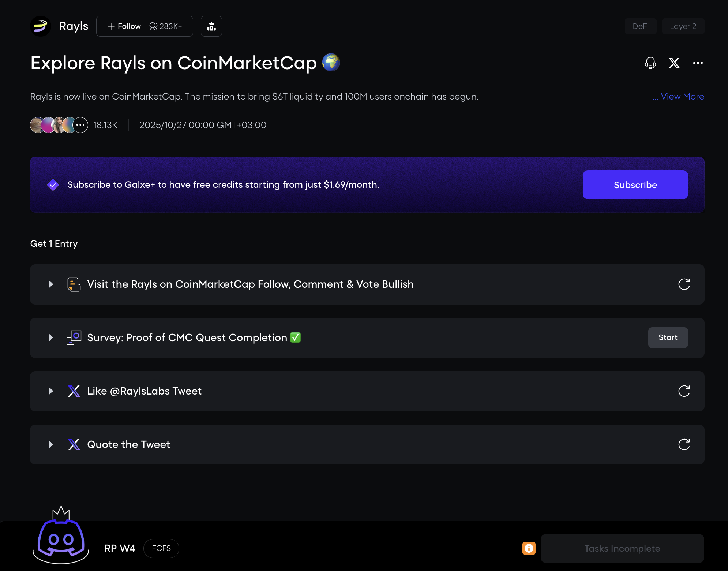Start the survey task

point(668,337)
